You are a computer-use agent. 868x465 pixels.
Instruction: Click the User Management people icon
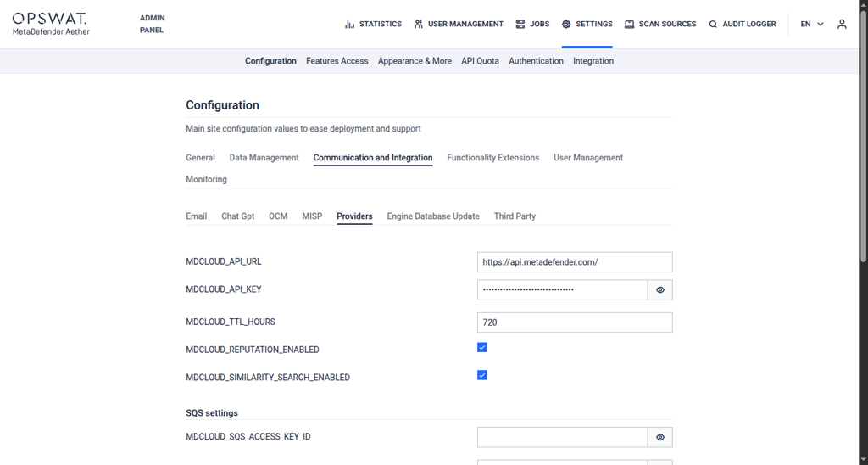[419, 25]
